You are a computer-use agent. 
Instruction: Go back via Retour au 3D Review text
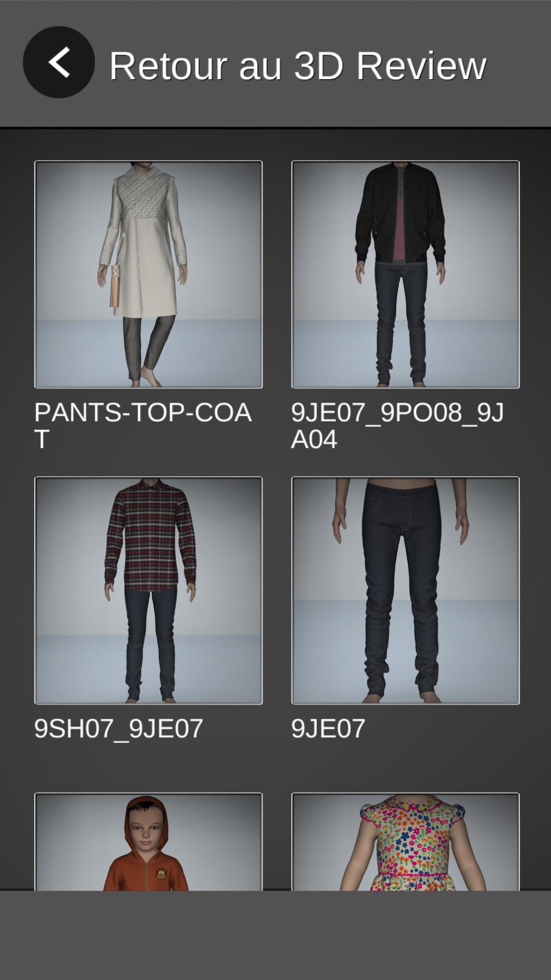pyautogui.click(x=298, y=65)
